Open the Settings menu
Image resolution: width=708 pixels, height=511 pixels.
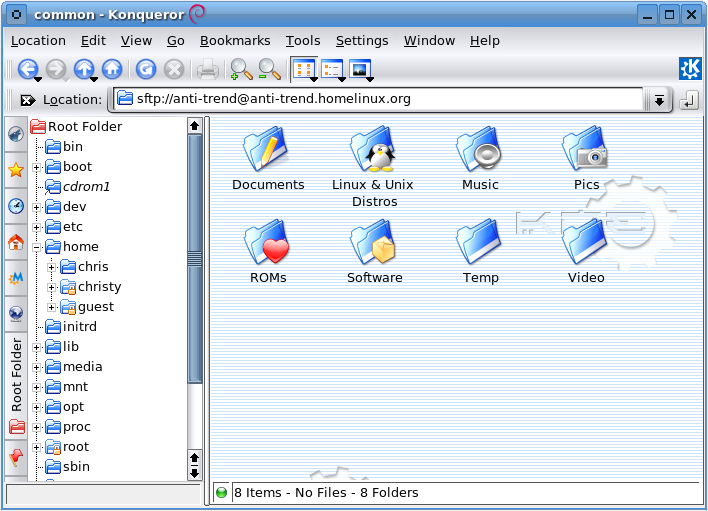(x=362, y=41)
